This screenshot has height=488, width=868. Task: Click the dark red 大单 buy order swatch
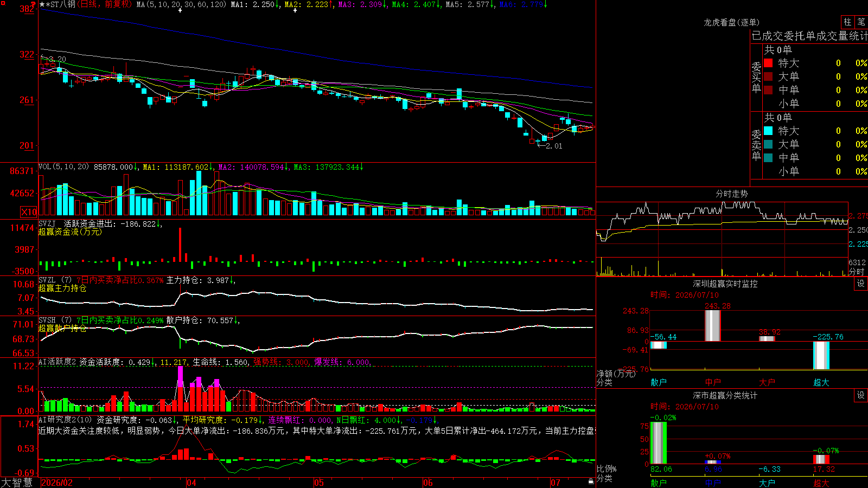coord(768,76)
